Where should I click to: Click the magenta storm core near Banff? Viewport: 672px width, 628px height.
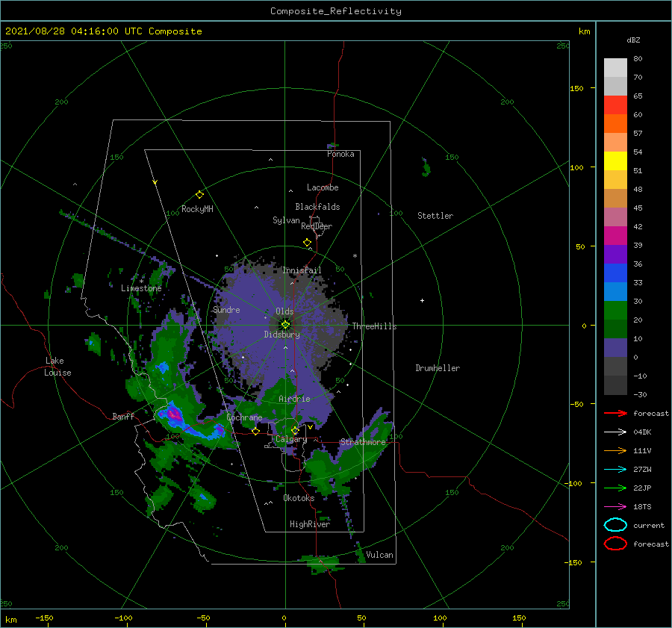click(174, 414)
